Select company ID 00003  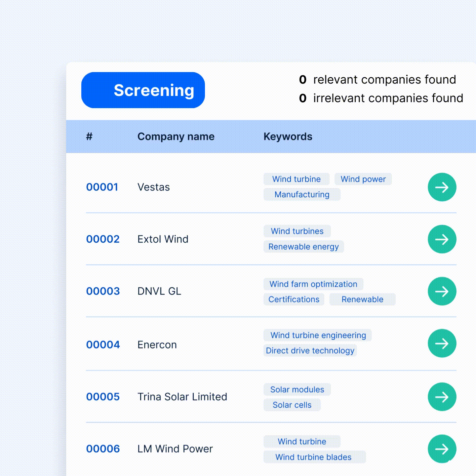click(103, 291)
